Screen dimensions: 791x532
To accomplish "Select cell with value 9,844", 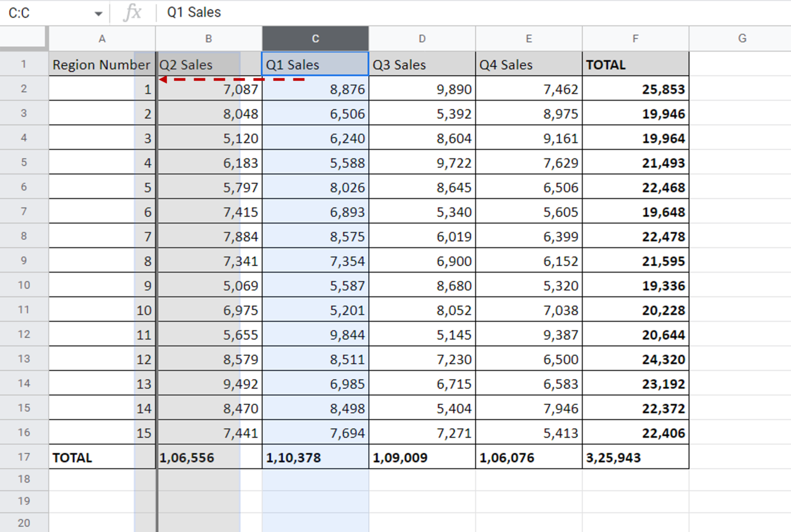I will tap(315, 334).
